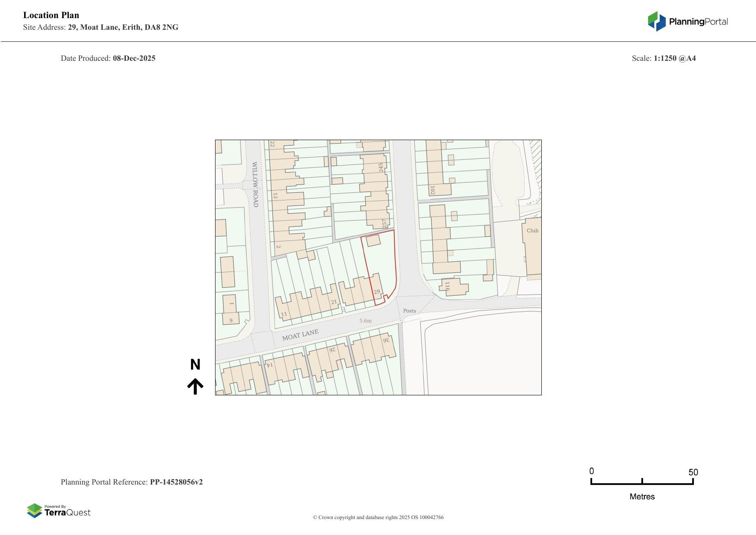Click the building numbered 116
Screen dimensions: 756x535
click(453, 287)
